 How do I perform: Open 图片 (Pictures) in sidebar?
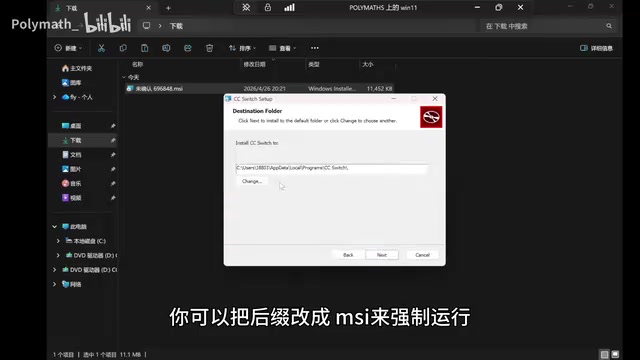[71, 169]
